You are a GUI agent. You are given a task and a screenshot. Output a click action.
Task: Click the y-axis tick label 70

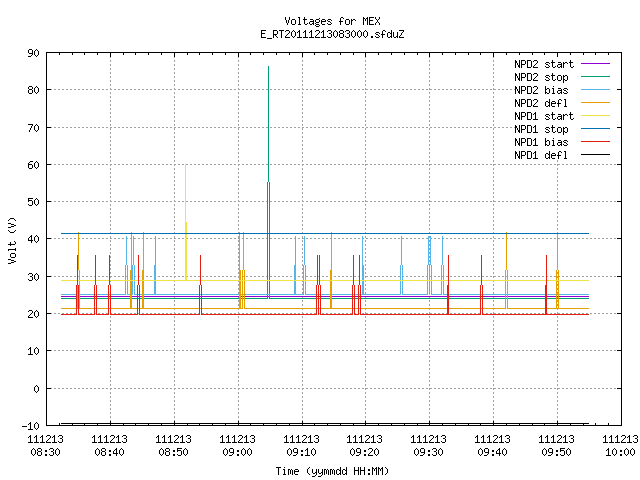click(33, 128)
